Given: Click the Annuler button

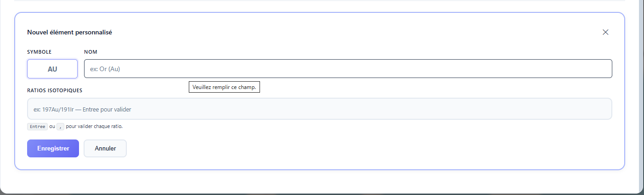Looking at the screenshot, I should 105,148.
